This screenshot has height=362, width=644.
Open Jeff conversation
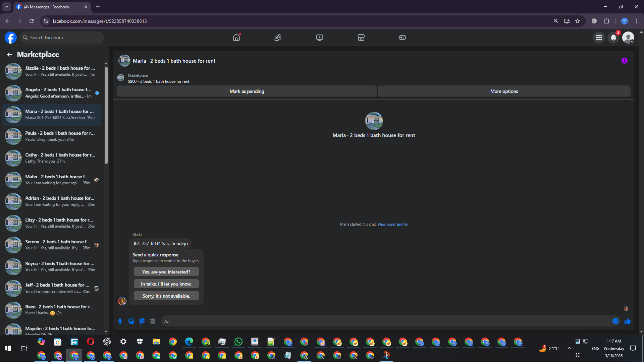pyautogui.click(x=52, y=288)
